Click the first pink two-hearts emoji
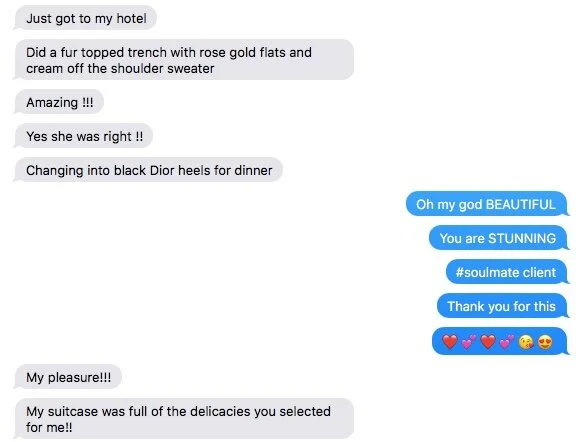The height and width of the screenshot is (442, 576). coord(468,342)
